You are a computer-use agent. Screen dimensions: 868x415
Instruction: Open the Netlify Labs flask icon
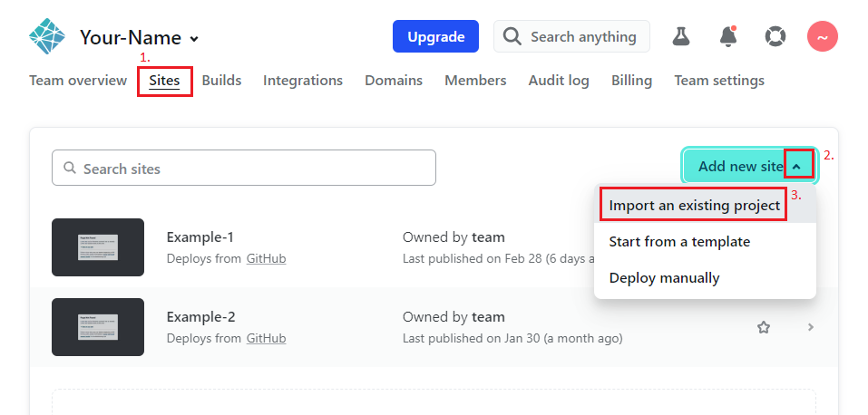pyautogui.click(x=681, y=36)
